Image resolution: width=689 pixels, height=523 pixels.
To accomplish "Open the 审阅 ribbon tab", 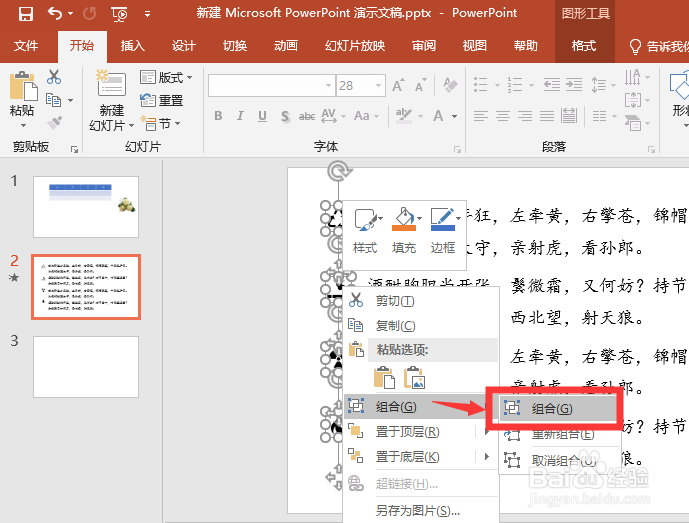I will pos(424,46).
